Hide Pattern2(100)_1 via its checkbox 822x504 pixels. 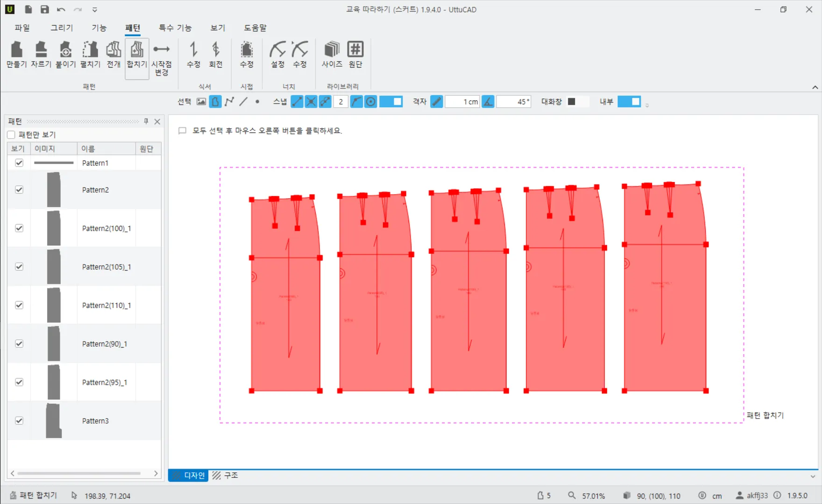(19, 228)
